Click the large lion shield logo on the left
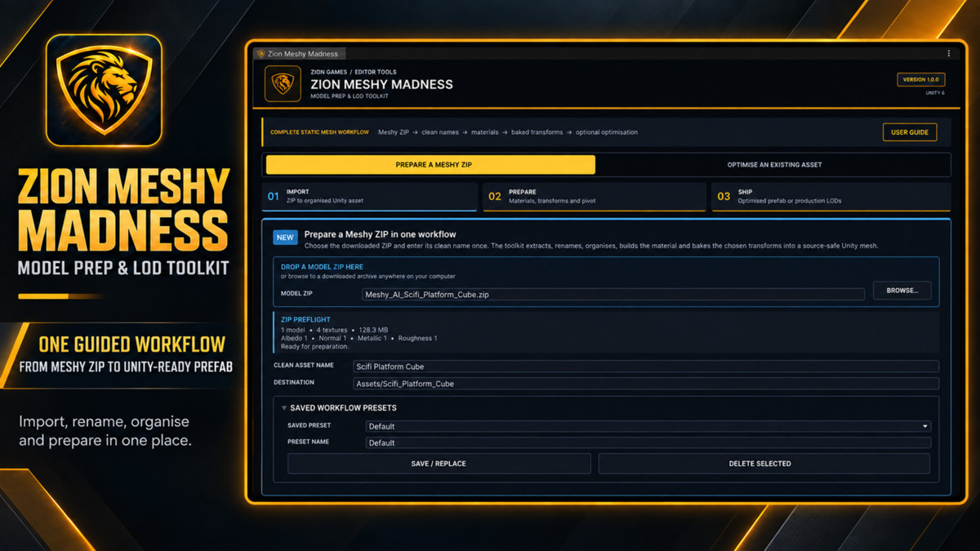 click(x=104, y=90)
